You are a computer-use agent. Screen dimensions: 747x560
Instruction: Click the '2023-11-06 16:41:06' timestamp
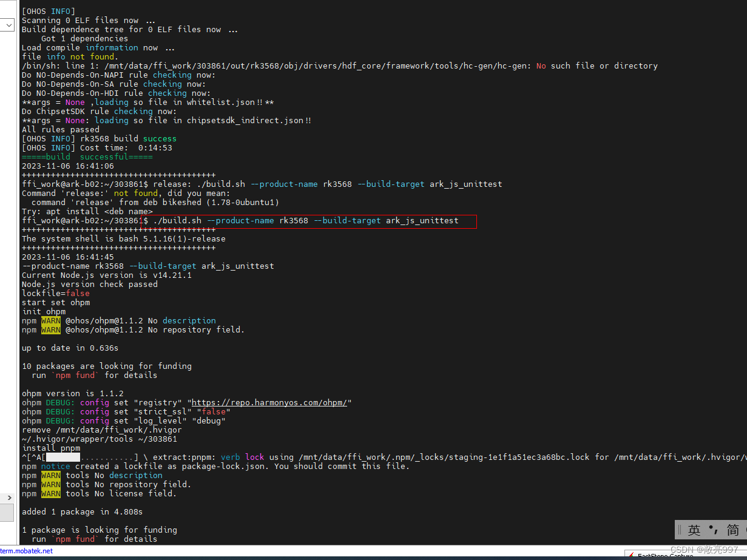pos(68,166)
